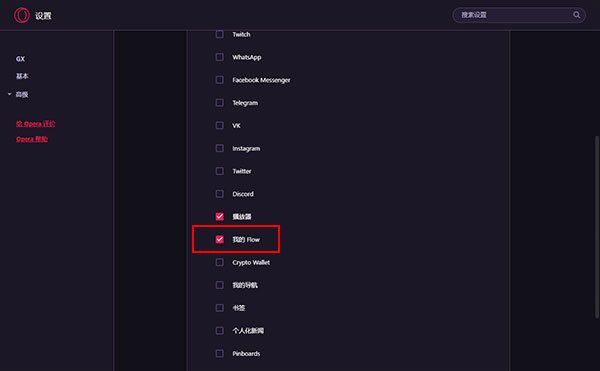This screenshot has width=600, height=371.
Task: Enable the Twitch sidebar checkbox
Action: 220,34
